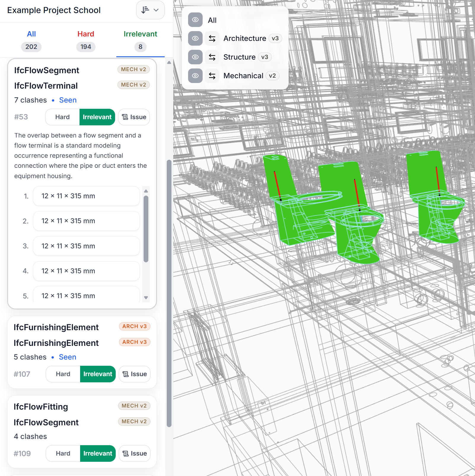Screen dimensions: 475x476
Task: Select first clash item 12 × 11 × 315 mm
Action: pyautogui.click(x=86, y=196)
